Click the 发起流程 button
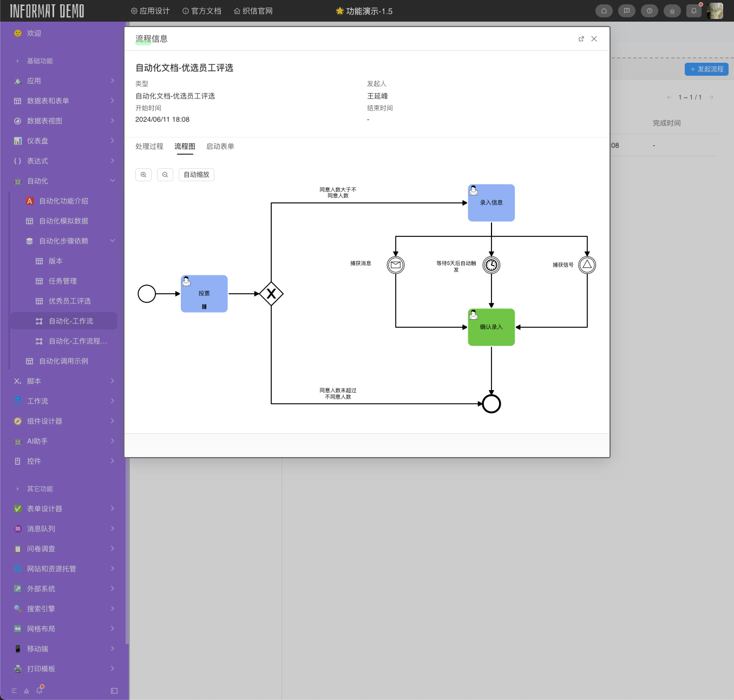The height and width of the screenshot is (700, 734). pos(707,69)
